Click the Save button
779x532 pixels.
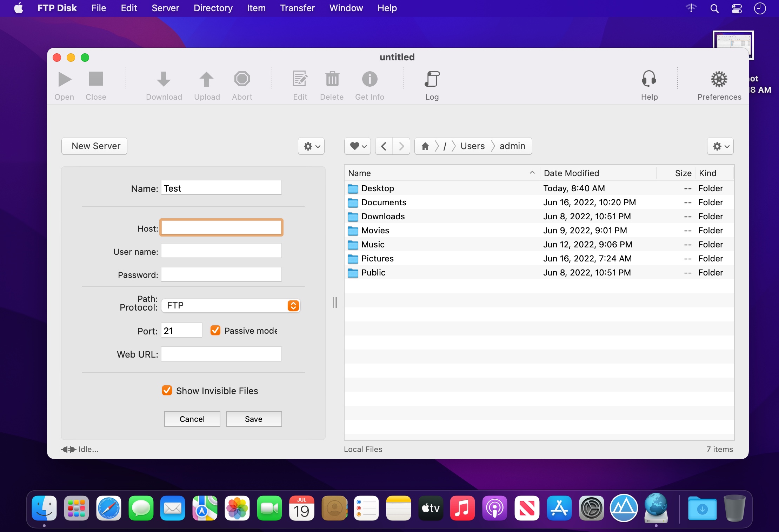254,419
